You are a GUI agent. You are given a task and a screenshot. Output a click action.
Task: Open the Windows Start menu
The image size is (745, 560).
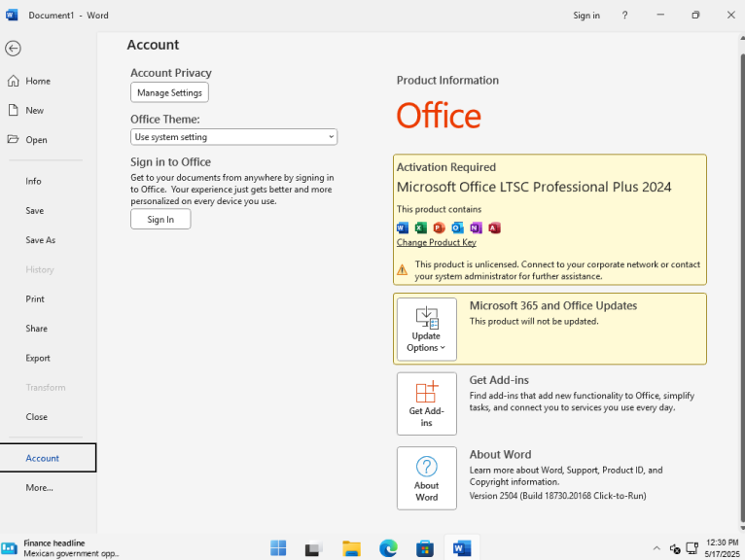(x=278, y=548)
